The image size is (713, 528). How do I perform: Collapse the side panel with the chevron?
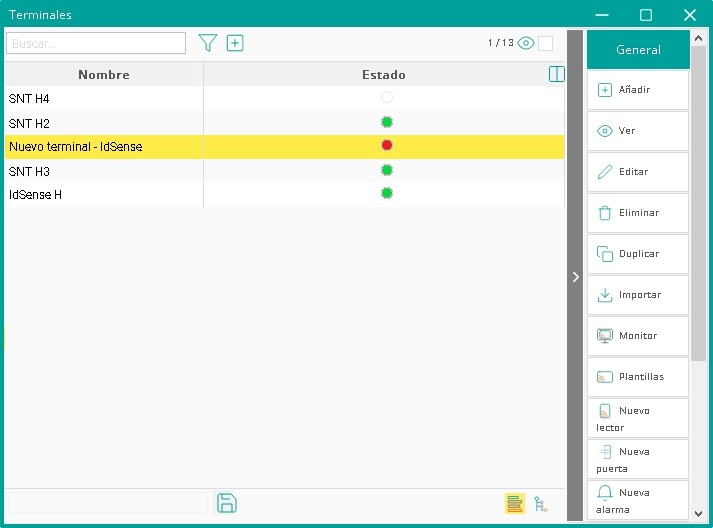pyautogui.click(x=575, y=277)
